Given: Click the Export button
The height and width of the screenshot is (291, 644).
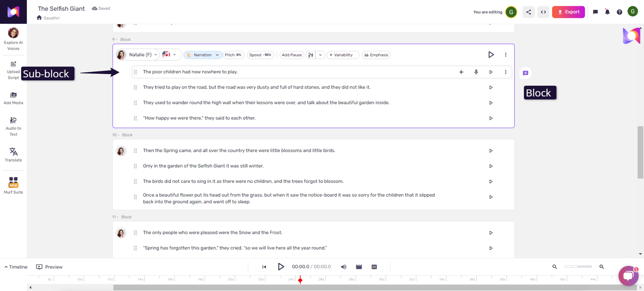Looking at the screenshot, I should pyautogui.click(x=568, y=12).
